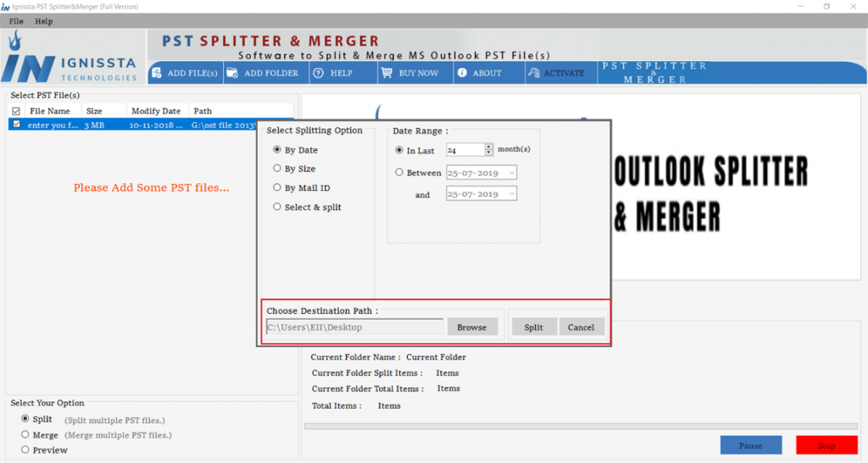The image size is (868, 463).
Task: Uncheck the selected PST file row checkbox
Action: coord(15,125)
